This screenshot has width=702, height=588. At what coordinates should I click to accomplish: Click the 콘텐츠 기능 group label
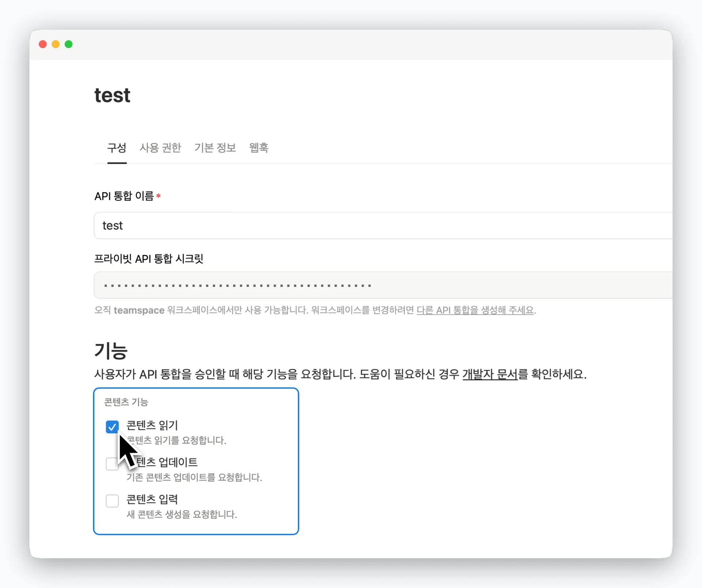[126, 402]
